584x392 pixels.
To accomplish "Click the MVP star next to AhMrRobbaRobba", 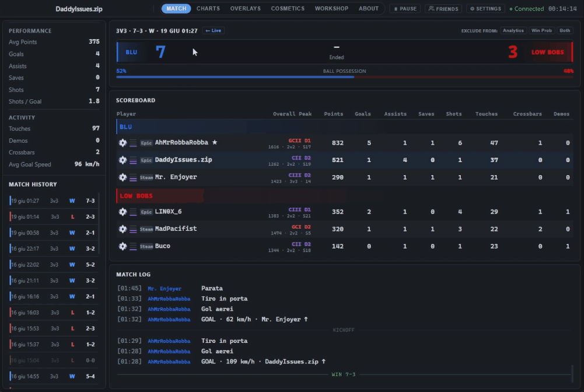I will tap(215, 142).
